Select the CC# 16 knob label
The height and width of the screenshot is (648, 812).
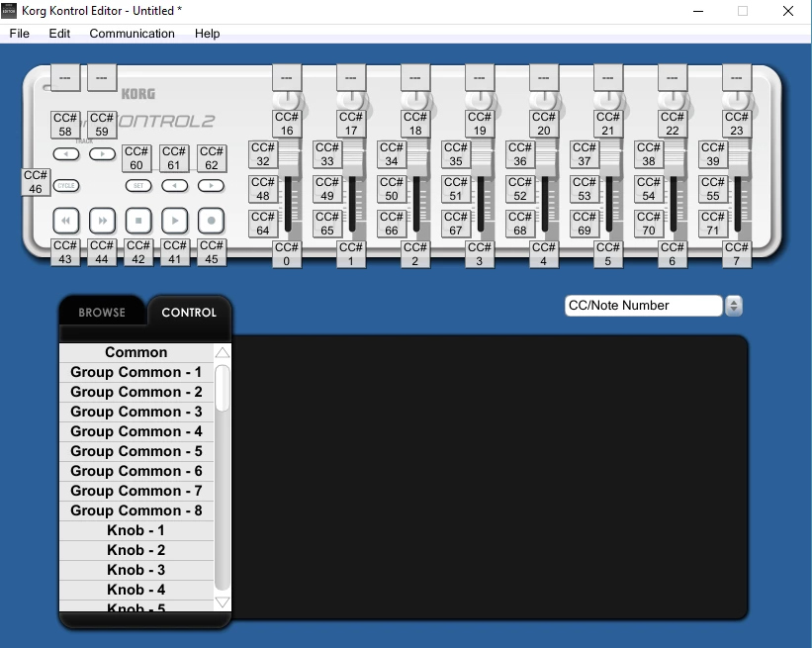point(287,124)
